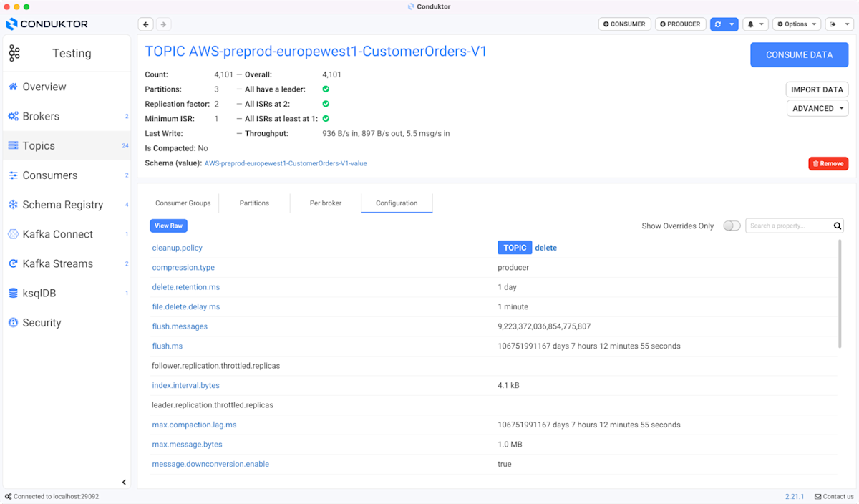Open the Security section
The width and height of the screenshot is (859, 504).
pos(42,322)
